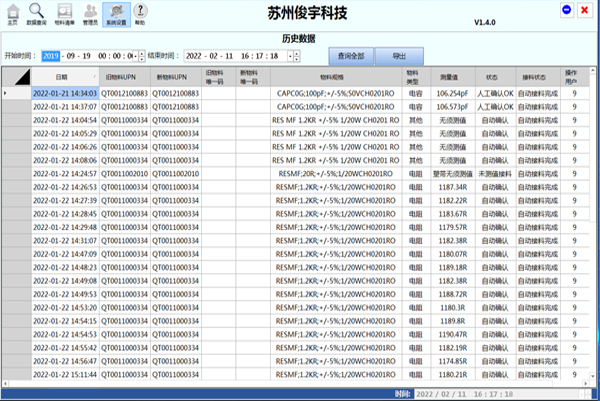
Task: Select cell 2022-01-21 14:37:07
Action: [65, 107]
